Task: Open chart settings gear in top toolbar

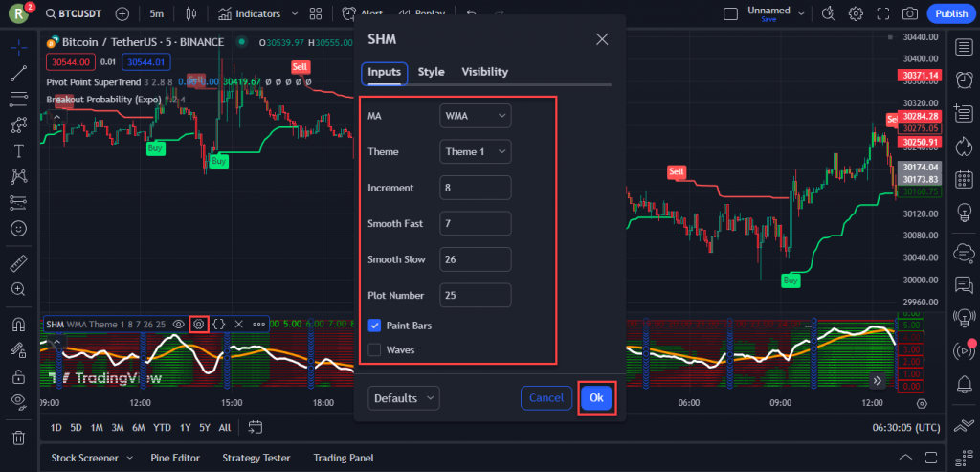Action: tap(856, 13)
